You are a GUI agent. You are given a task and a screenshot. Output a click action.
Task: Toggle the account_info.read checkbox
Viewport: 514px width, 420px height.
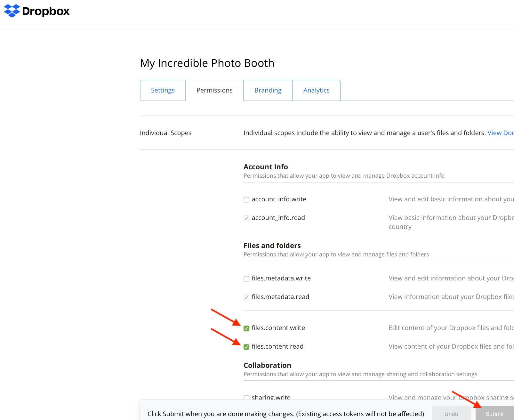click(x=246, y=218)
